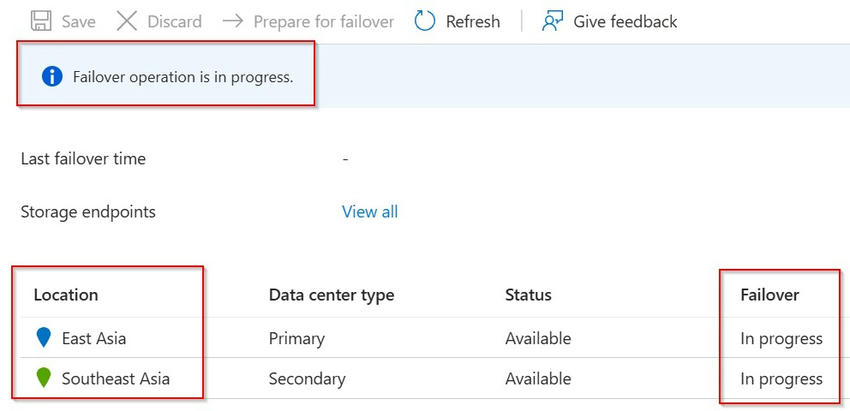Click the Status column header
This screenshot has width=850, height=411.
click(528, 295)
